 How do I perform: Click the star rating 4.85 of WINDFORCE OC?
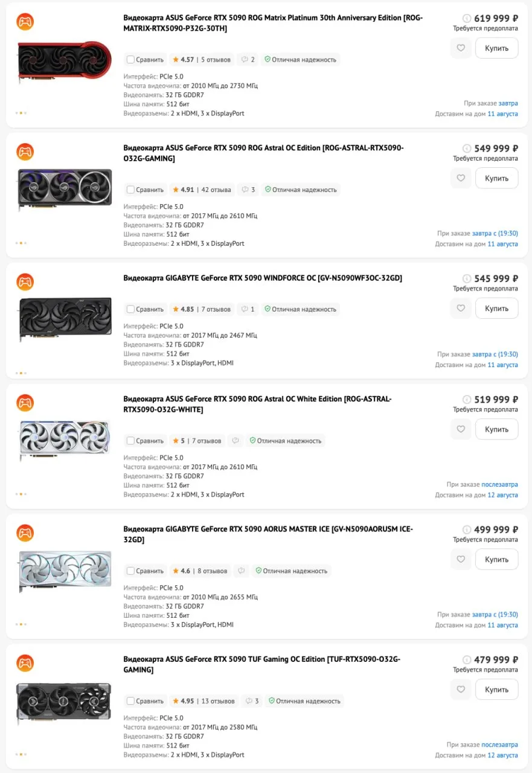(183, 309)
